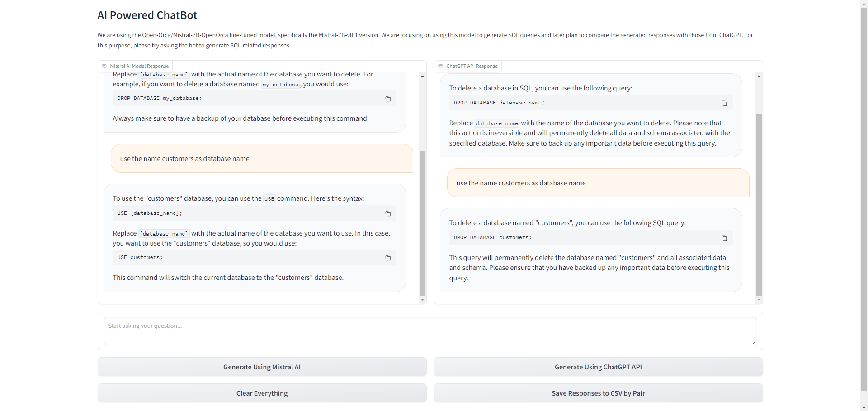Clear Everything in both chats
The width and height of the screenshot is (868, 411).
point(262,393)
